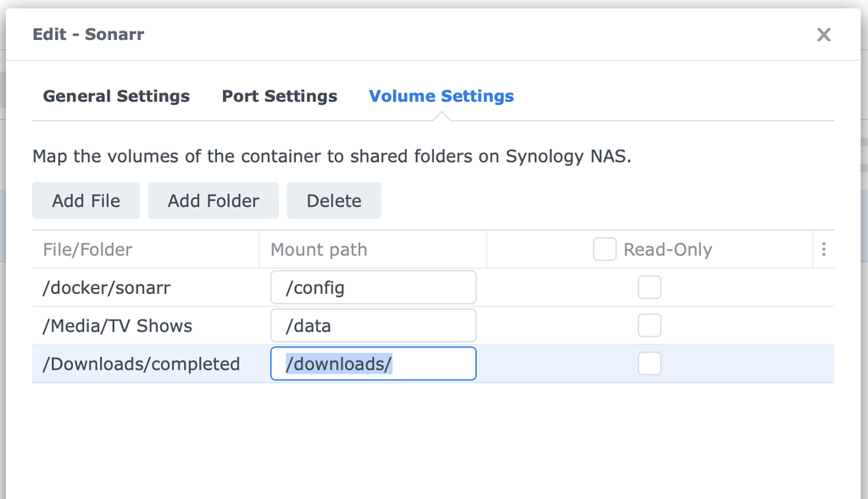Switch to the General Settings tab
Image resolution: width=868 pixels, height=499 pixels.
coord(116,97)
